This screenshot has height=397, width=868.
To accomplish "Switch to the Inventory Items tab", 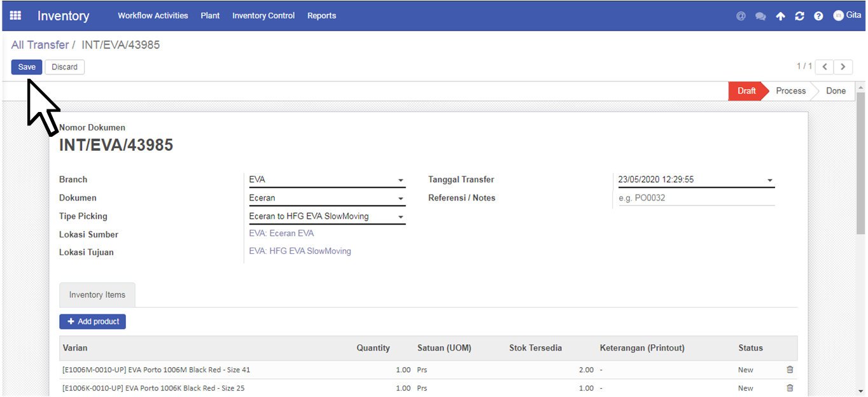I will pos(97,295).
